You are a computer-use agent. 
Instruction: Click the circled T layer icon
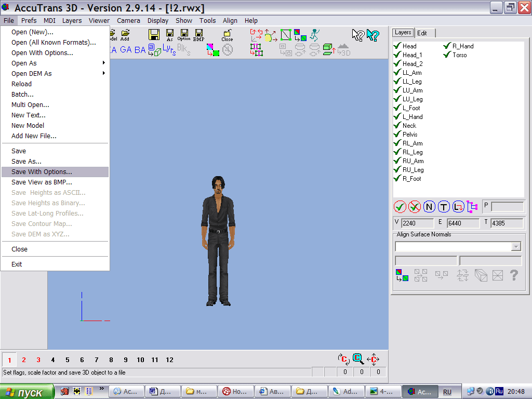(x=444, y=206)
